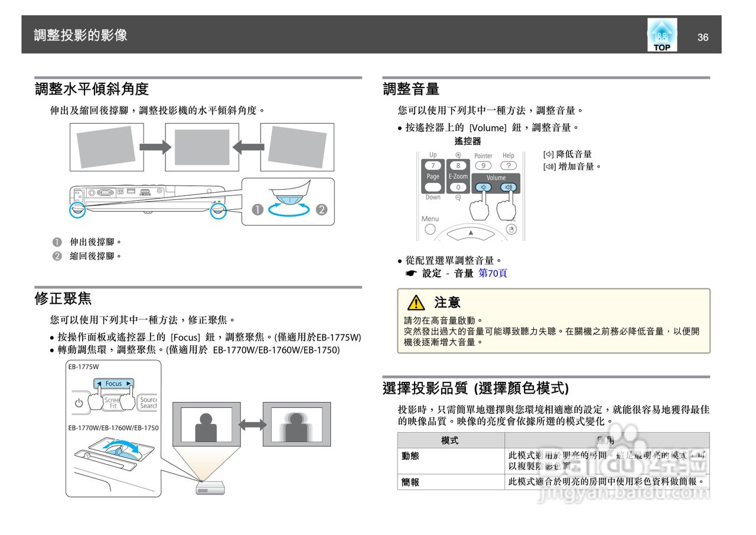Click the number 8 button on remote
Screen dimensions: 756x535
pyautogui.click(x=458, y=166)
